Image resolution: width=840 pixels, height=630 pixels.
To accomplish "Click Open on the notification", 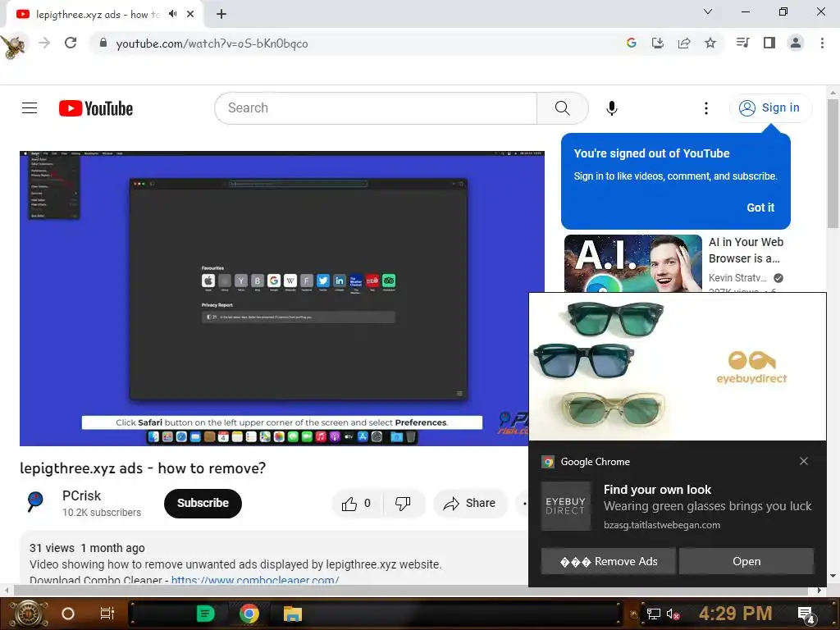I will (746, 561).
